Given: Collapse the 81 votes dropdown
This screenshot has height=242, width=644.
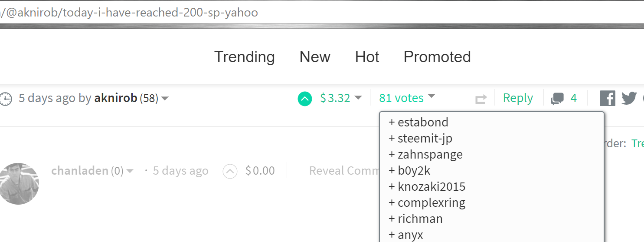Looking at the screenshot, I should (x=431, y=96).
